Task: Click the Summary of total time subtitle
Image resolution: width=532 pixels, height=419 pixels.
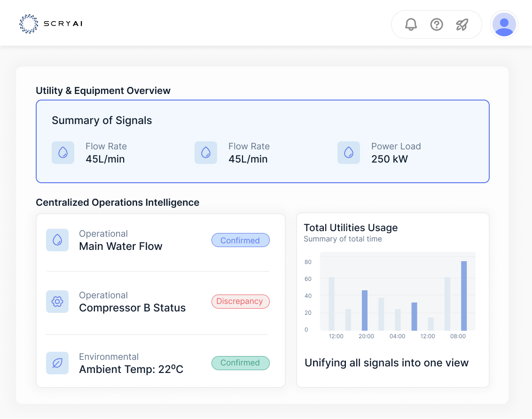Action: pyautogui.click(x=343, y=239)
